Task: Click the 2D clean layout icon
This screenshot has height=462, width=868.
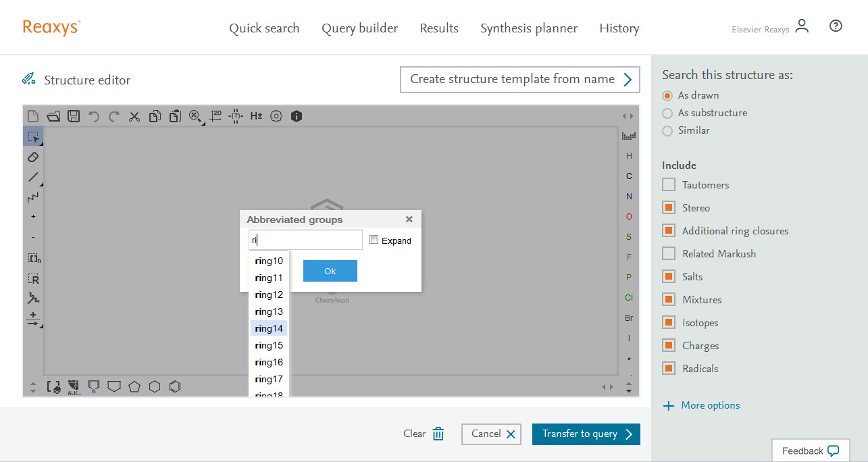Action: [215, 116]
